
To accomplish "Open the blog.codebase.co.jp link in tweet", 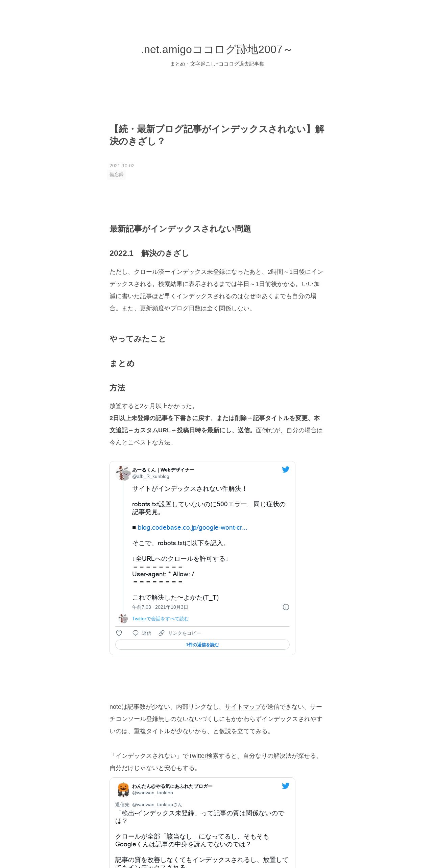I will (x=192, y=528).
